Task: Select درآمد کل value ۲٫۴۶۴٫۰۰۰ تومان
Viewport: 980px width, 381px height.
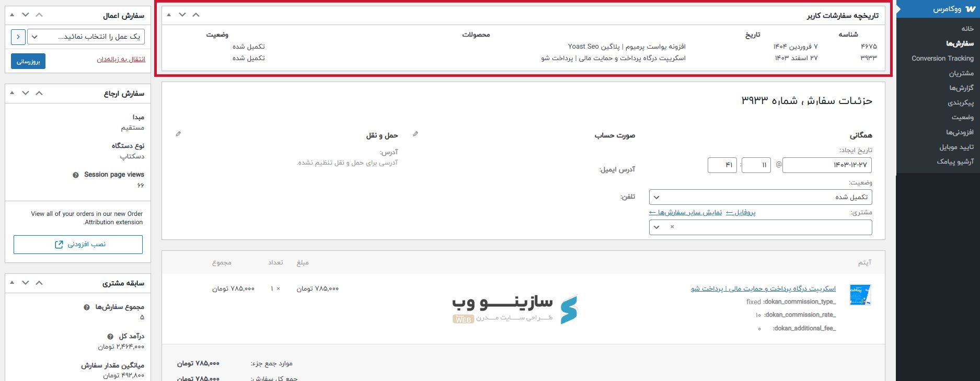Action: tap(121, 347)
